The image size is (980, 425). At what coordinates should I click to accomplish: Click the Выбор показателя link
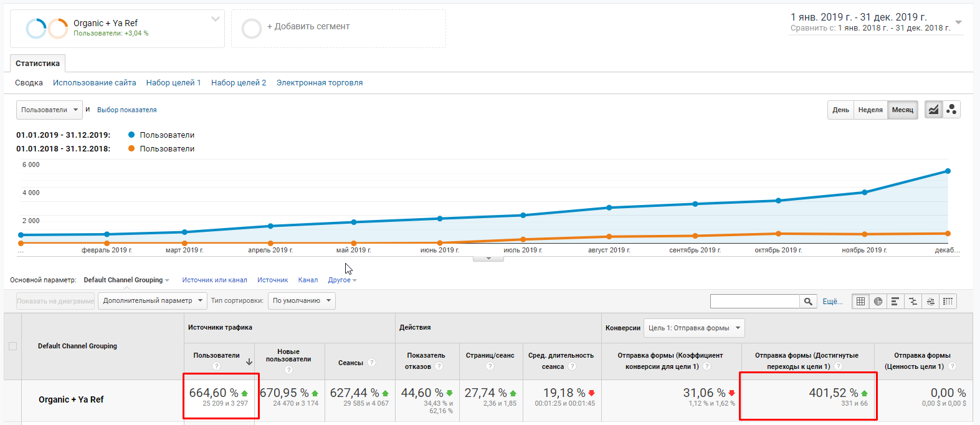click(x=126, y=110)
